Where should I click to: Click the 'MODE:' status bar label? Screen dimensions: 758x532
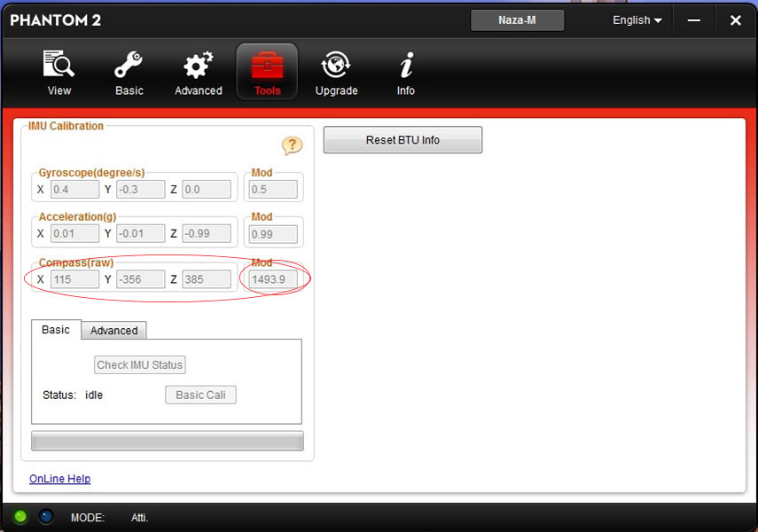pos(88,518)
